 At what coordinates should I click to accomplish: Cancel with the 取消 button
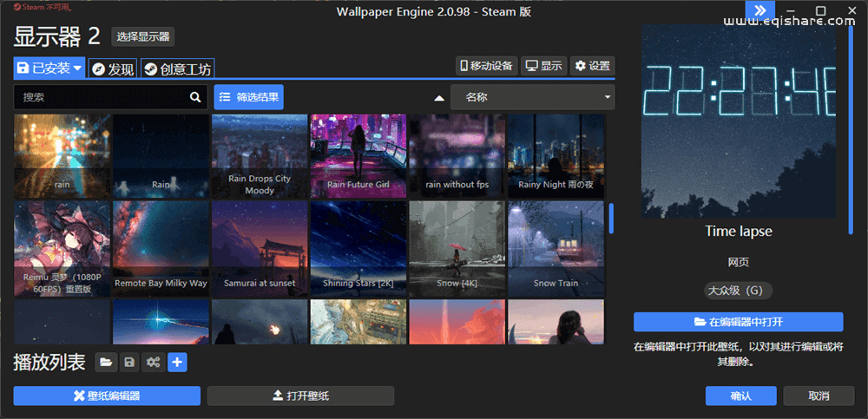819,396
